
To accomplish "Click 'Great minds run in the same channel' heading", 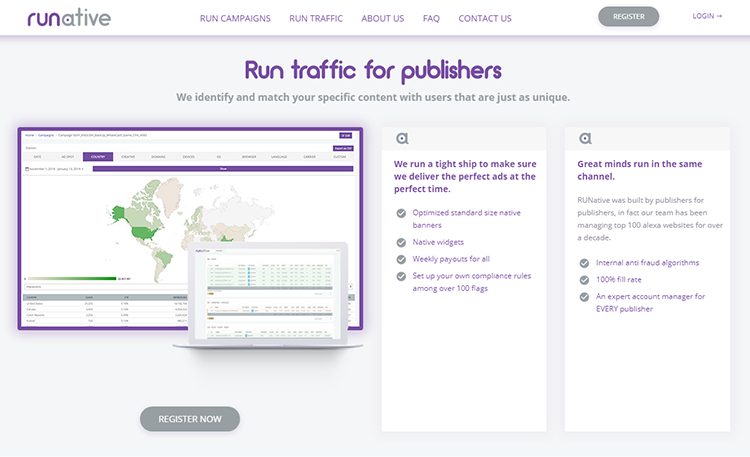I will click(640, 170).
